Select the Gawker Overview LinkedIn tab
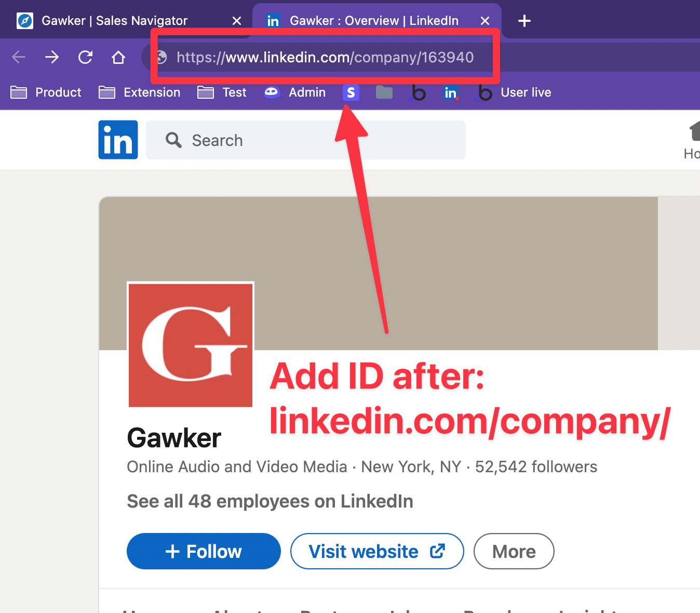The image size is (700, 613). pyautogui.click(x=374, y=20)
